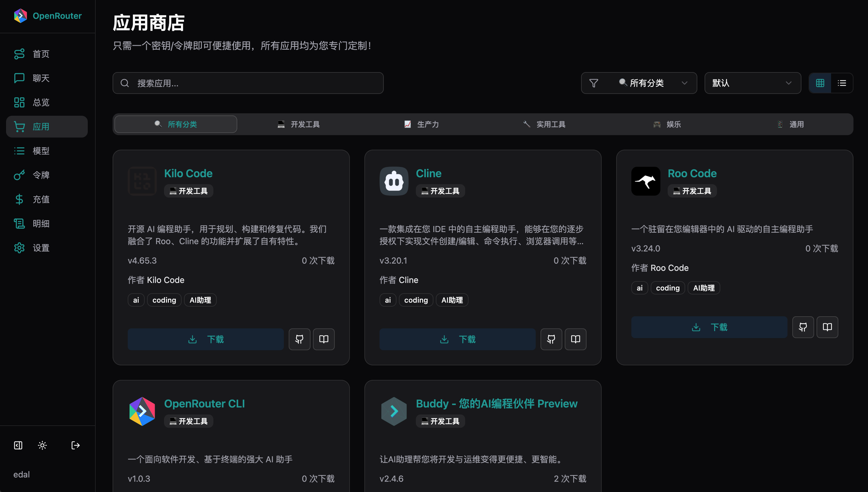This screenshot has height=492, width=868.
Task: Open the 令牌 tokens page
Action: click(47, 175)
